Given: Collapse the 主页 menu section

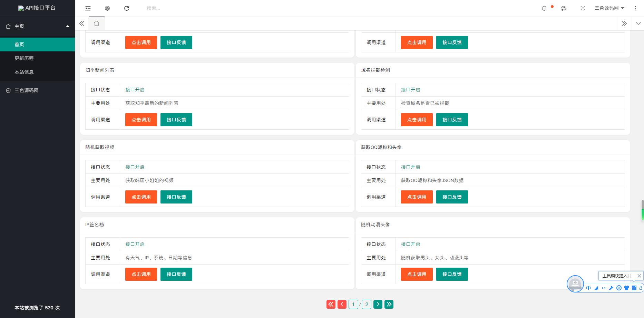Looking at the screenshot, I should click(68, 26).
